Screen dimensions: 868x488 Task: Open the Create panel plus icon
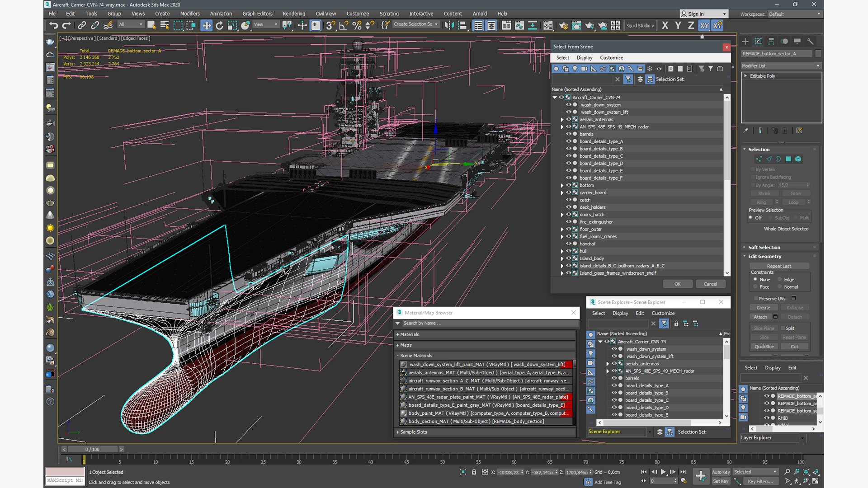tap(745, 41)
